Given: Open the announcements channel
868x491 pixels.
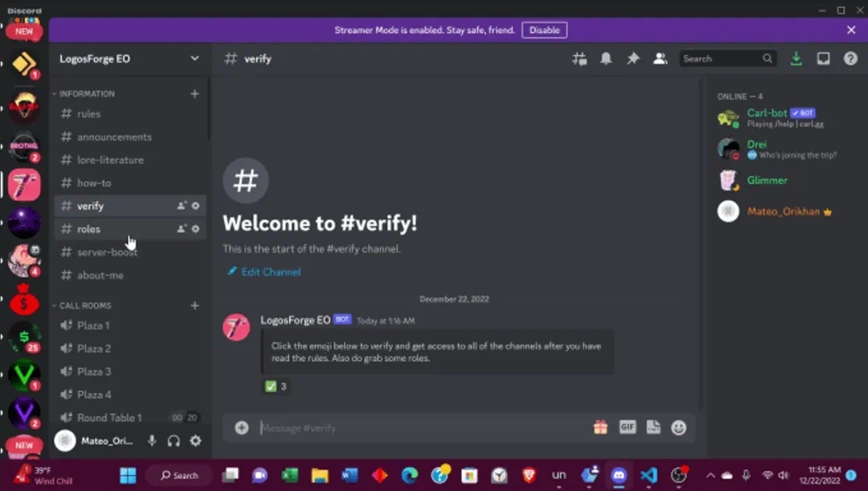Looking at the screenshot, I should [x=130, y=137].
